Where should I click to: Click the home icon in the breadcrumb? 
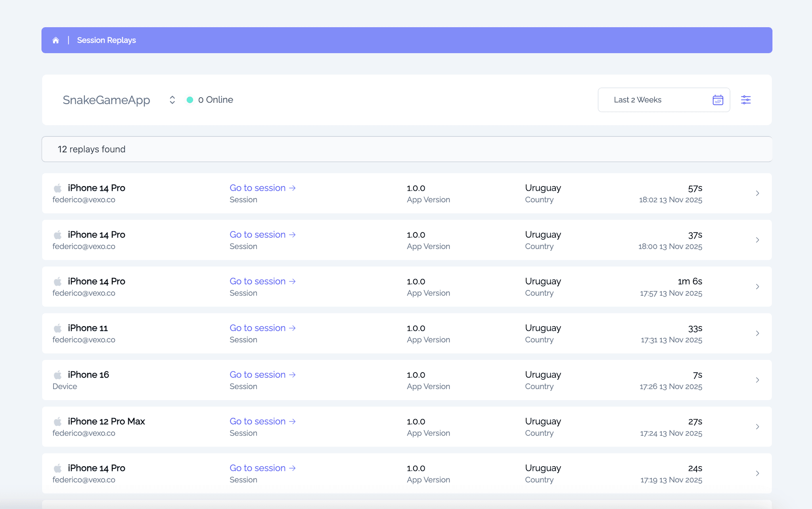click(x=56, y=40)
